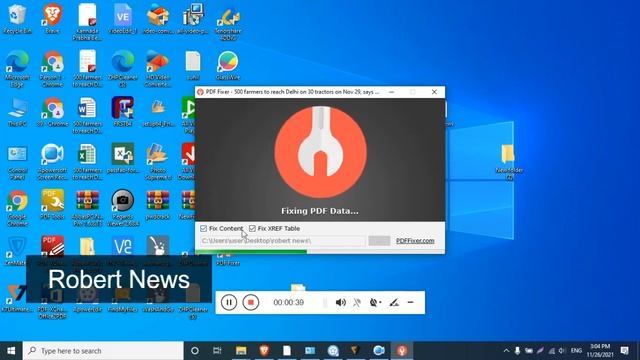Toggle the Fix XREF Table checkbox
Screen dimensions: 640x360
tap(252, 229)
